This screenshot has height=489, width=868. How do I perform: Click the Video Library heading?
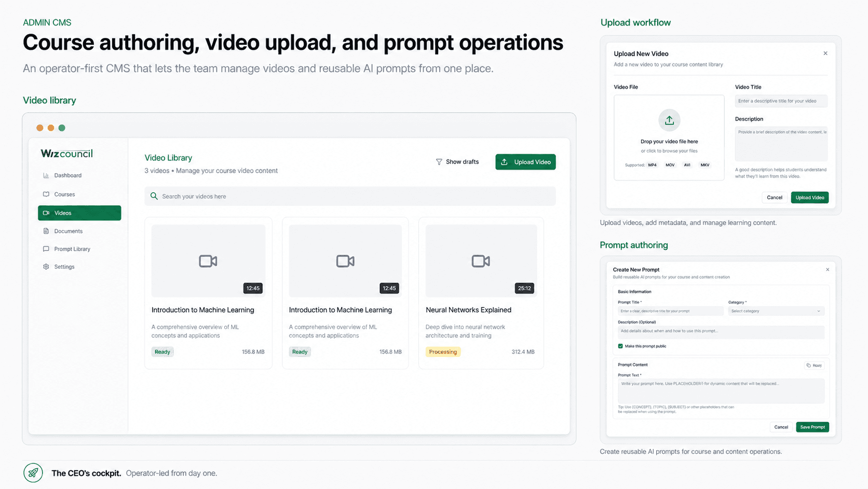point(168,158)
